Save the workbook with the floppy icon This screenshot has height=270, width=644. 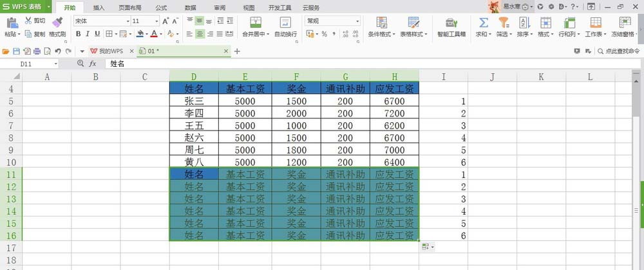(17, 51)
